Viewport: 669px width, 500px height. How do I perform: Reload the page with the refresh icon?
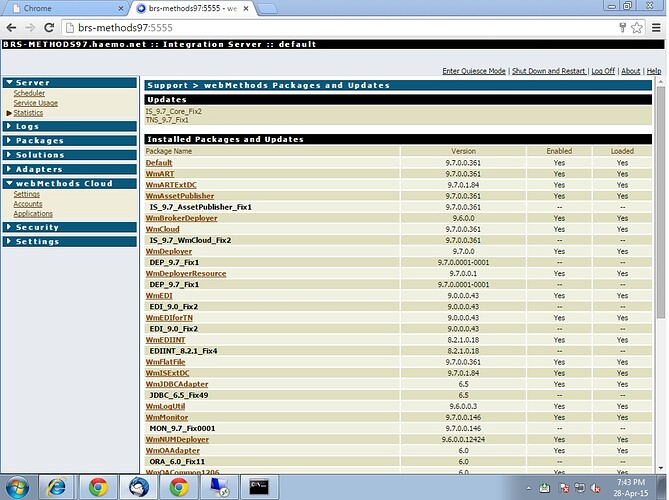coord(49,28)
